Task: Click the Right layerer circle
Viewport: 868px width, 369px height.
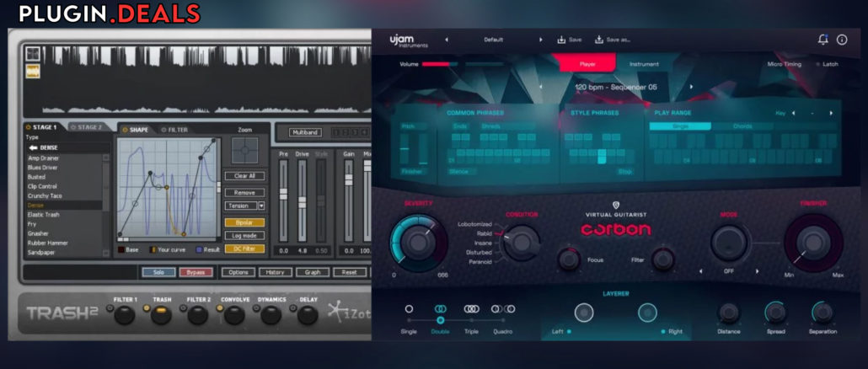Action: point(648,313)
